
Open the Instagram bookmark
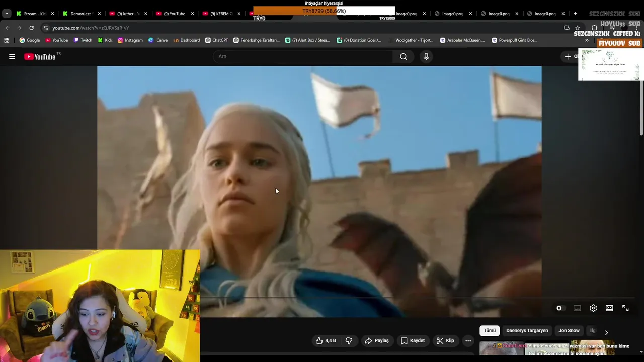[x=130, y=40]
